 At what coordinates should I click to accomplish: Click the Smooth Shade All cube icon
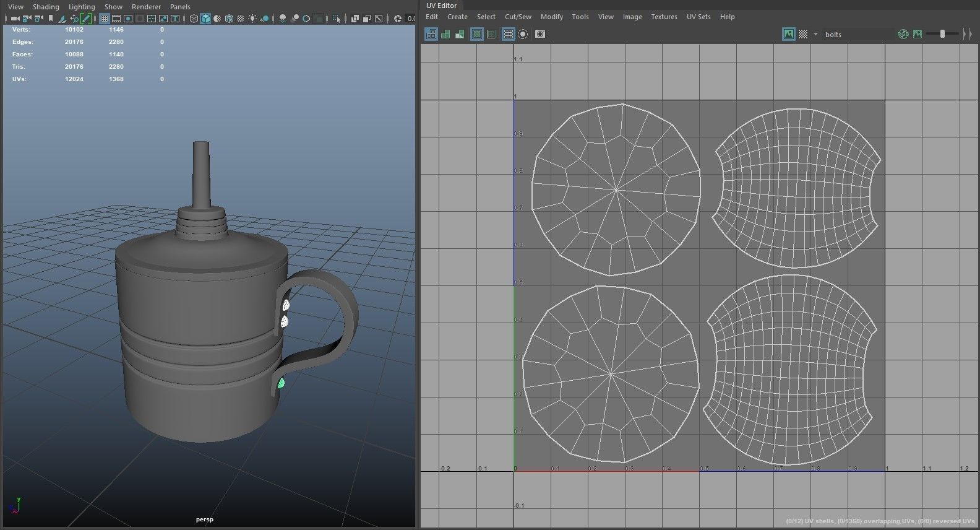[x=205, y=19]
